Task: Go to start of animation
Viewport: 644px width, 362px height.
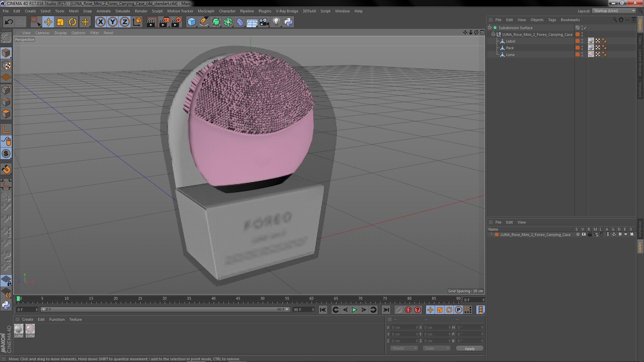Action: tap(323, 310)
